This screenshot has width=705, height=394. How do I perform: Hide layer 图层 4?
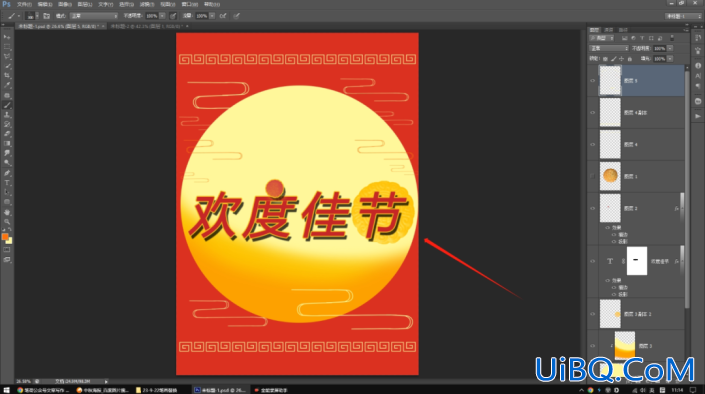pyautogui.click(x=593, y=145)
